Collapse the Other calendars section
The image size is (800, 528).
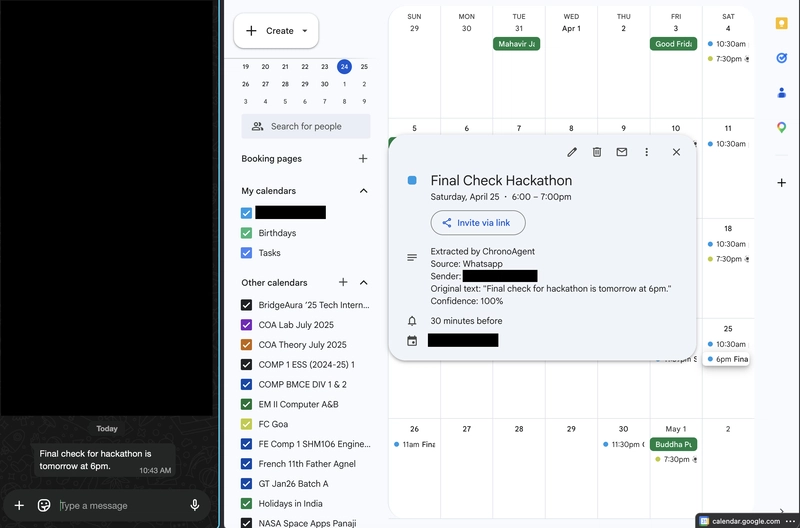(x=363, y=283)
